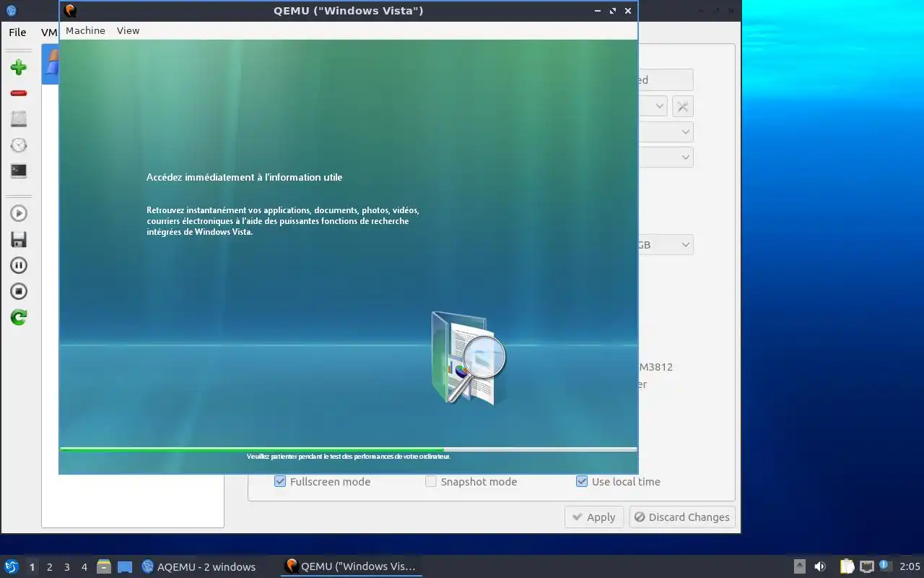Delete VM using the red minus icon

tap(19, 93)
